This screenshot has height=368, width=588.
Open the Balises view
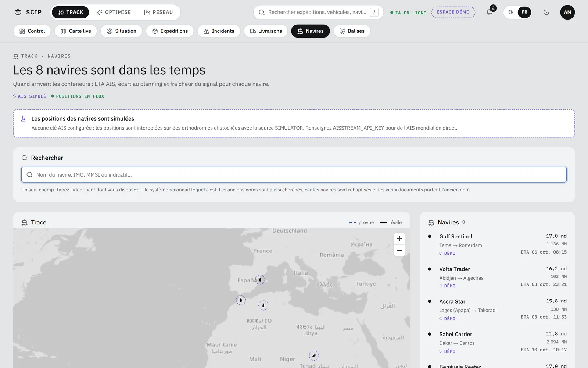pyautogui.click(x=352, y=31)
